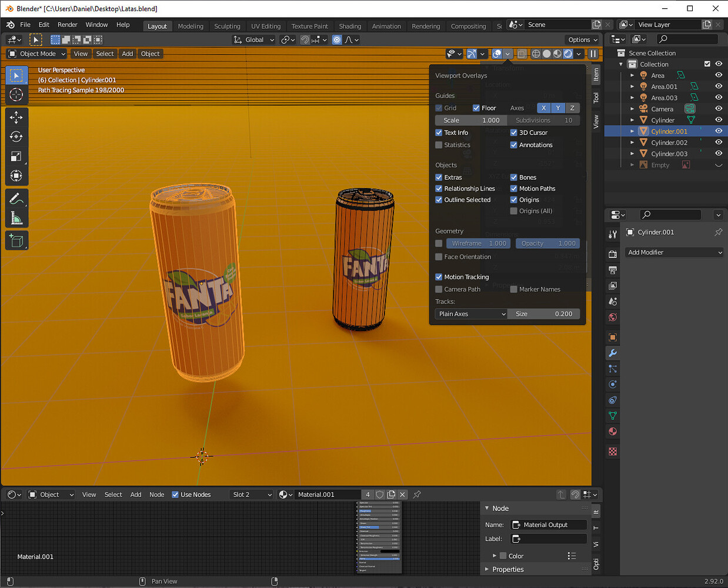Screen dimensions: 728x588
Task: Adjust the tracks Size slider
Action: click(x=544, y=314)
